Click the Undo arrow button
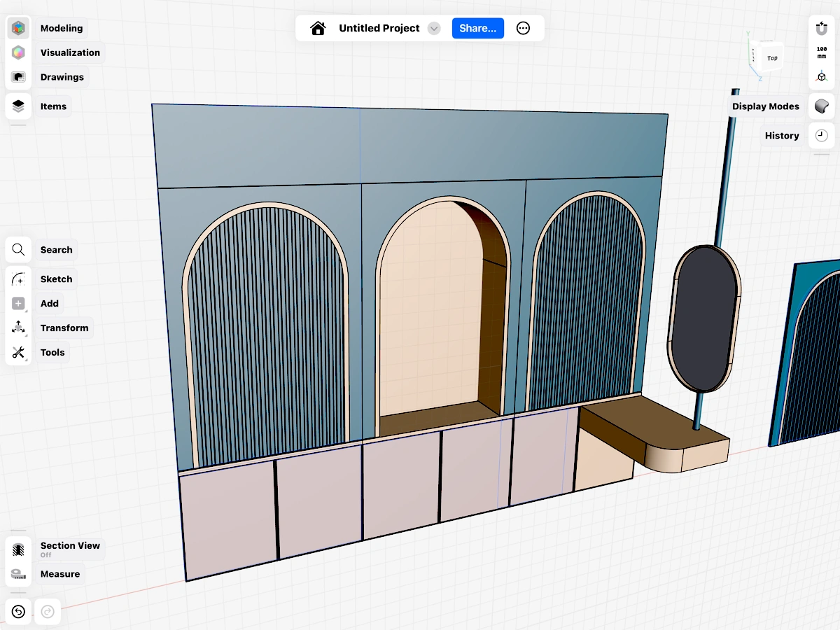The image size is (840, 630). pos(19,612)
